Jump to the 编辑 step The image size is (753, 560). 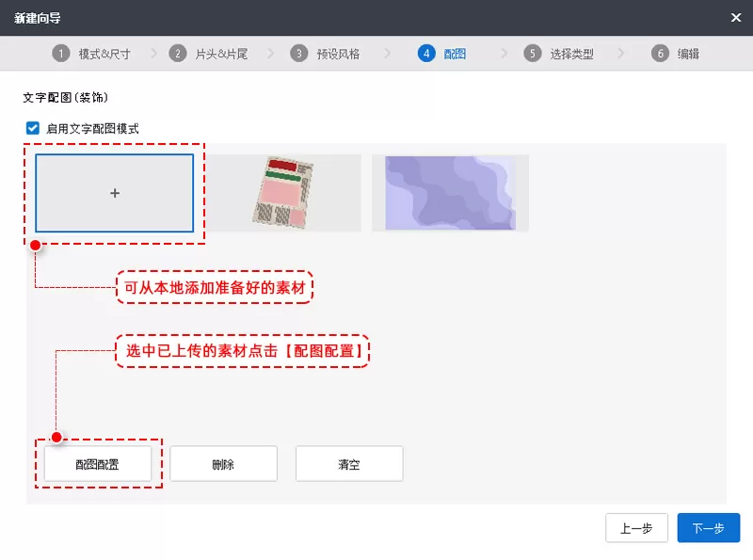(x=688, y=54)
